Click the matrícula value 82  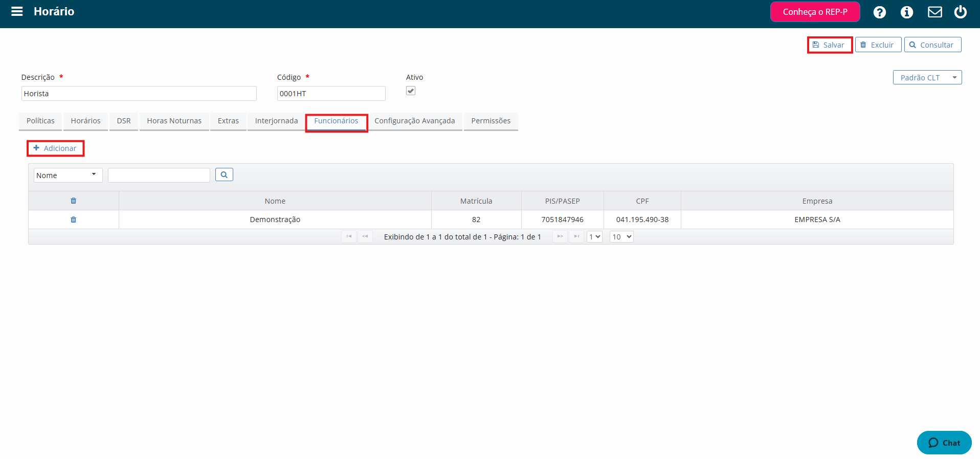pyautogui.click(x=476, y=220)
